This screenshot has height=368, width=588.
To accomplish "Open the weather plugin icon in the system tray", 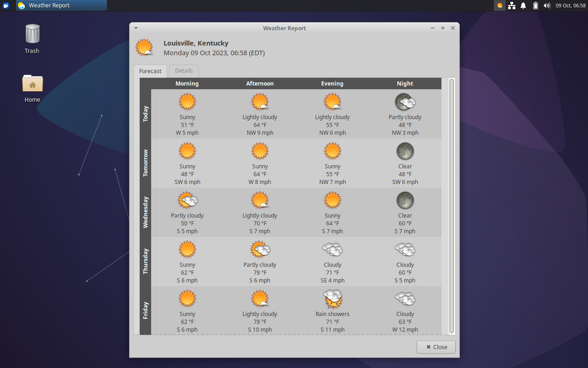I will pos(500,6).
